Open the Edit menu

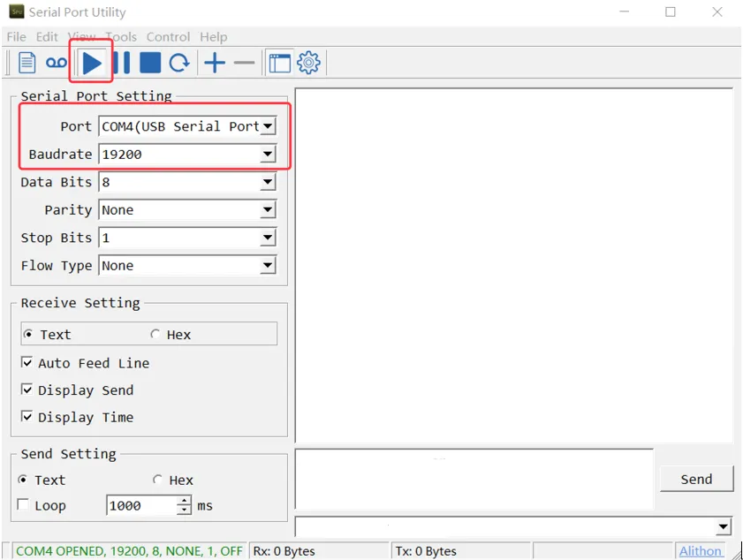click(x=47, y=37)
